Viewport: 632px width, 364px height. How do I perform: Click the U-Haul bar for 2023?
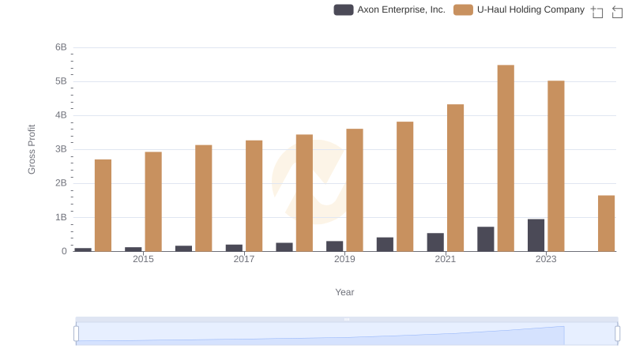(x=556, y=166)
